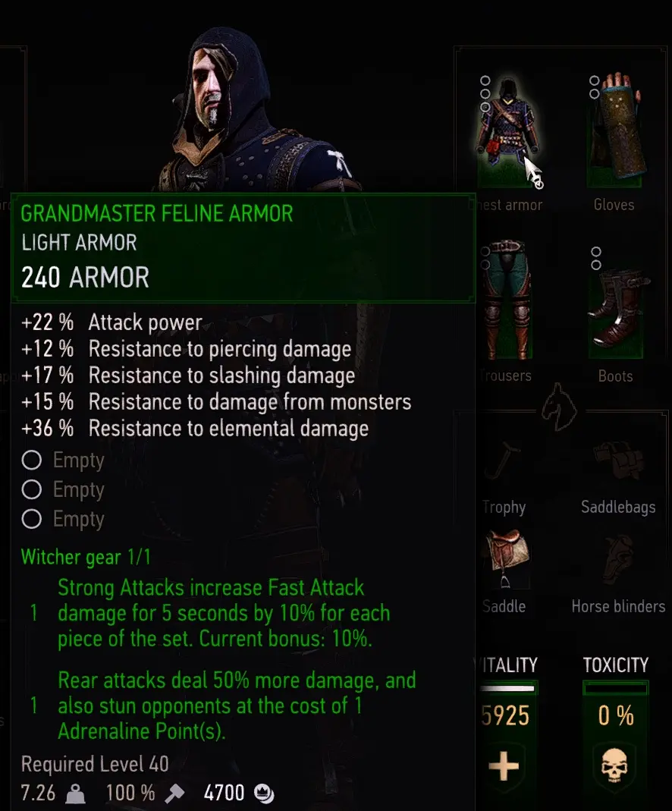Select the Gloves equipment slot
672x811 pixels.
tap(614, 128)
